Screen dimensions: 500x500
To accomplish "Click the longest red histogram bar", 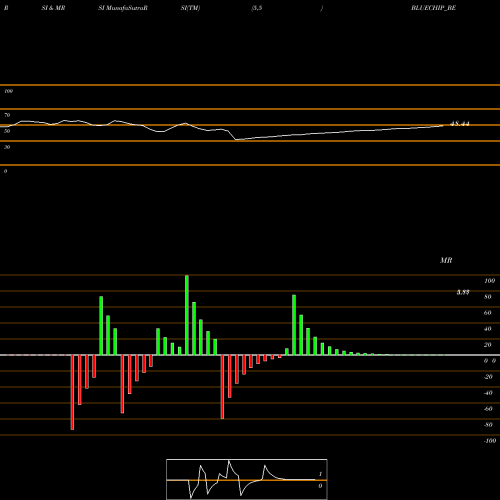I will pos(72,392).
